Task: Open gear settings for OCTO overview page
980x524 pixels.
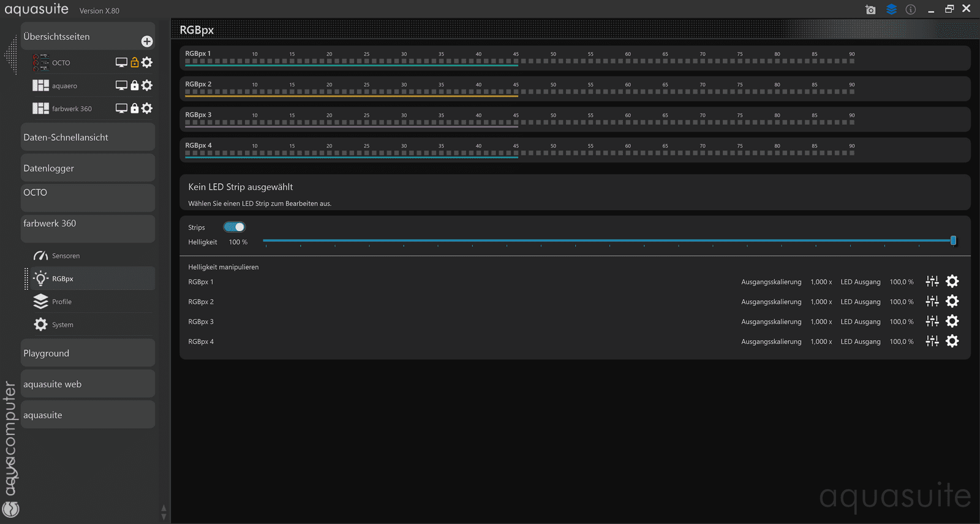Action: click(x=147, y=62)
